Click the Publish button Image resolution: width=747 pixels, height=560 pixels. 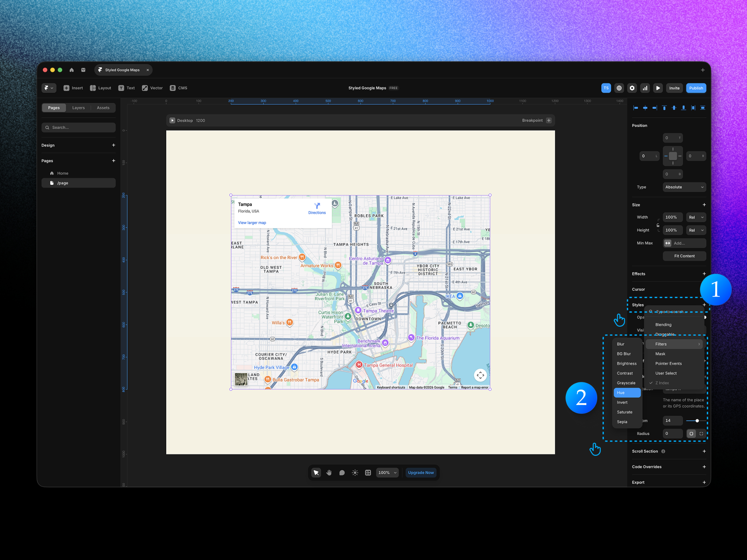[696, 88]
